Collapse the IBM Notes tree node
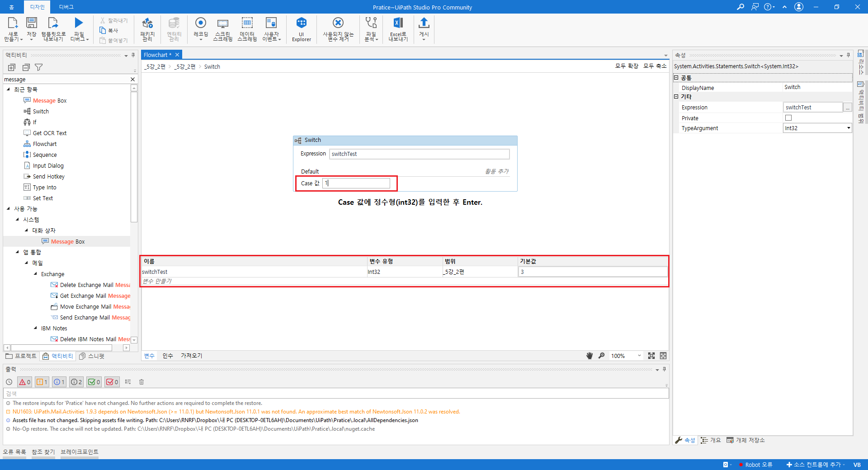 pyautogui.click(x=35, y=328)
